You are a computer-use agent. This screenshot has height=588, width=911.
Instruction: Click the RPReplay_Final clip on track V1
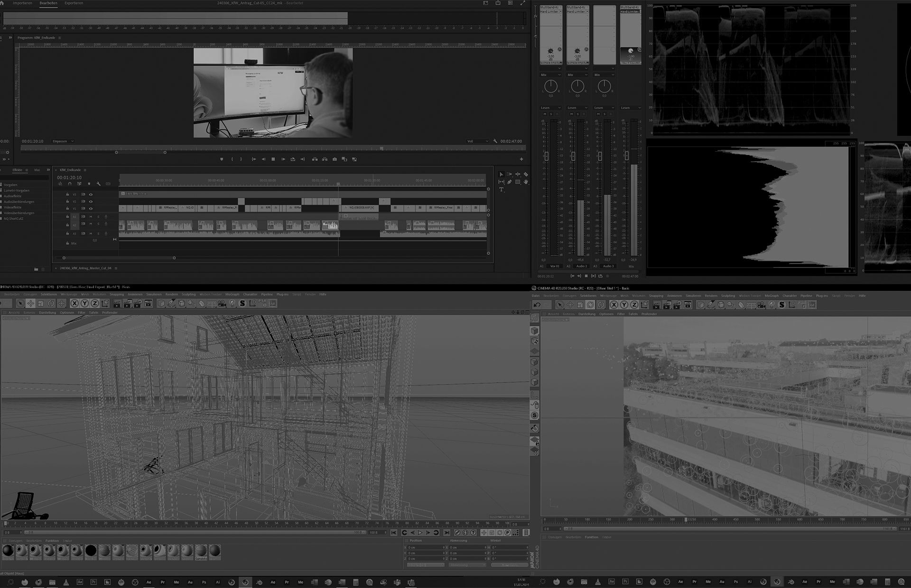[x=440, y=208]
